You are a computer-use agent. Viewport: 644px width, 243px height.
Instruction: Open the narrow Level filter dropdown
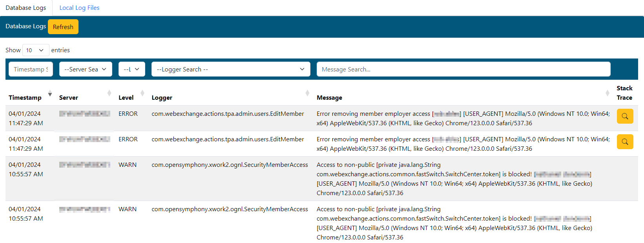click(131, 69)
